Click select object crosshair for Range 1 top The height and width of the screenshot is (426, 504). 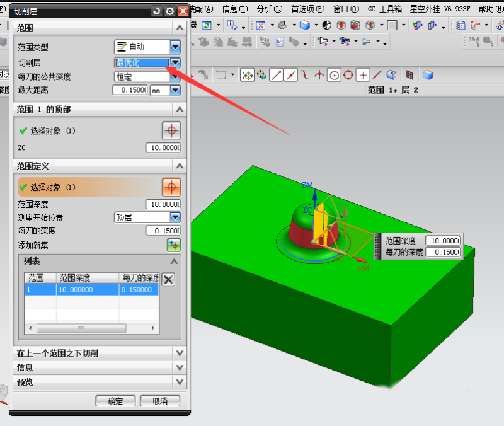(171, 130)
